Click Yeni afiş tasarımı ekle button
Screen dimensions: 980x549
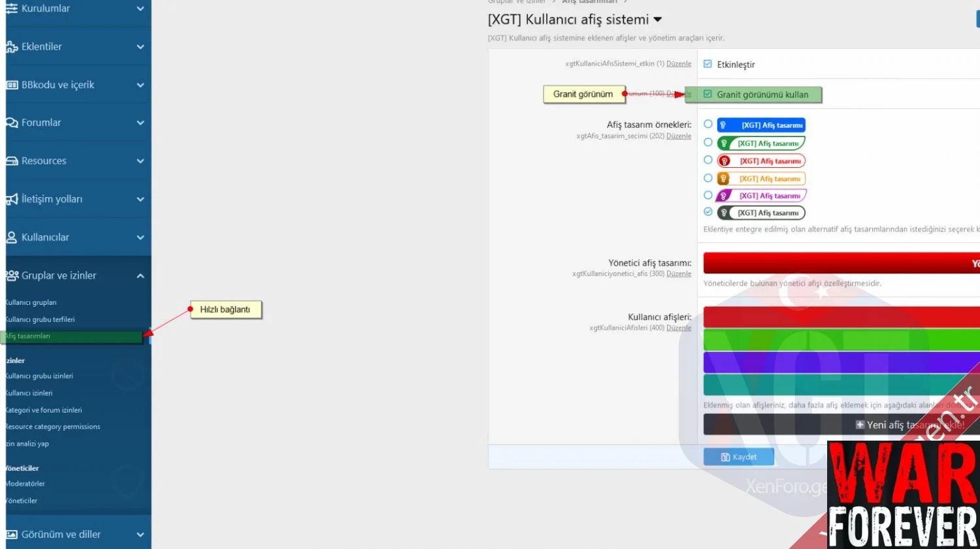841,425
